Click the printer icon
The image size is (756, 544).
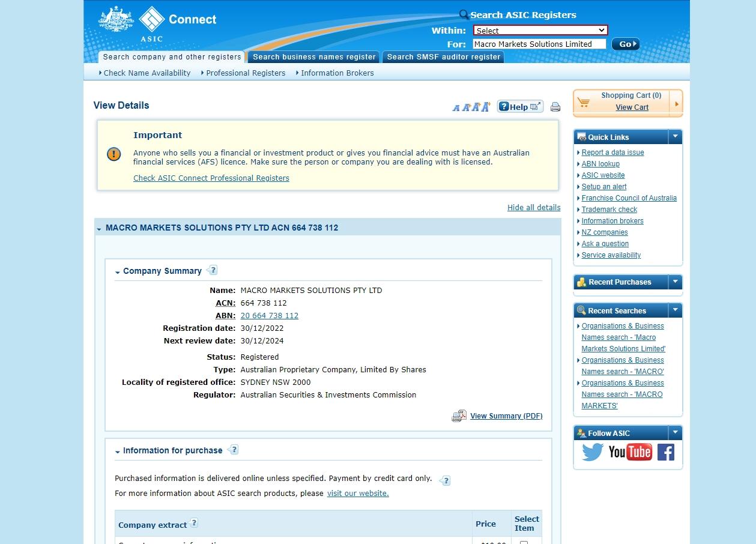555,107
